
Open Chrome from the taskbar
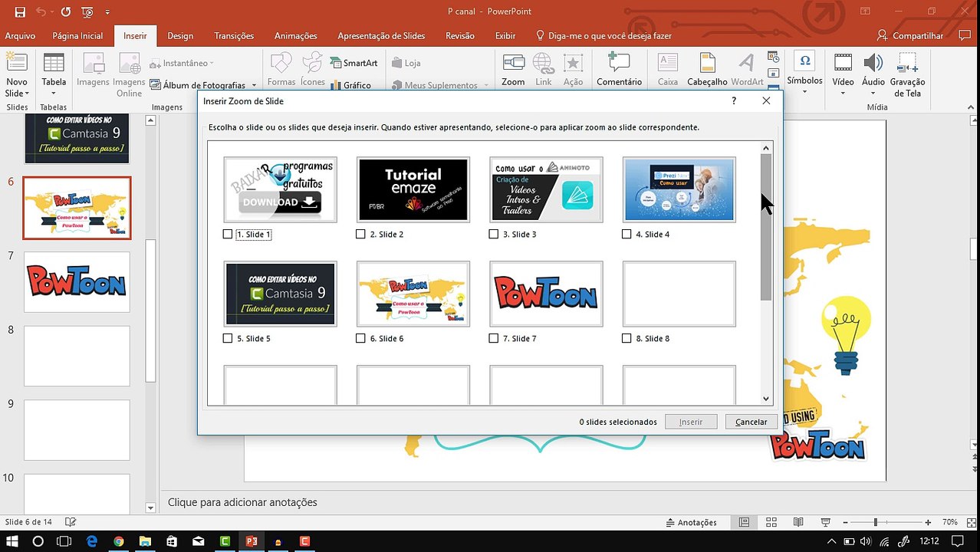click(119, 541)
